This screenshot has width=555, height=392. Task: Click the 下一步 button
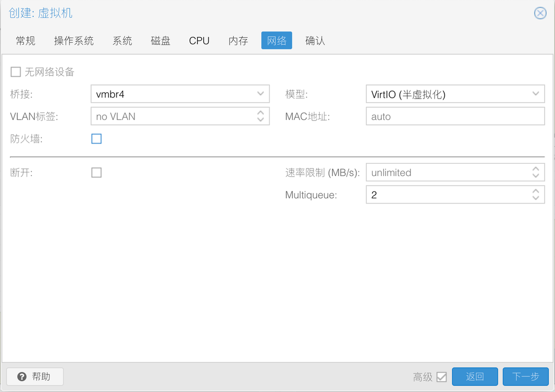pos(526,377)
